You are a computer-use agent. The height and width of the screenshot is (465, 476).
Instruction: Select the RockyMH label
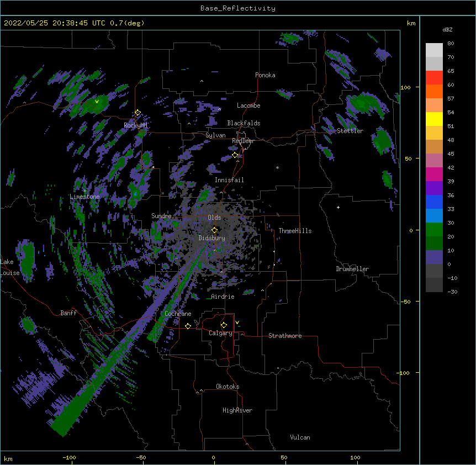[x=135, y=125]
